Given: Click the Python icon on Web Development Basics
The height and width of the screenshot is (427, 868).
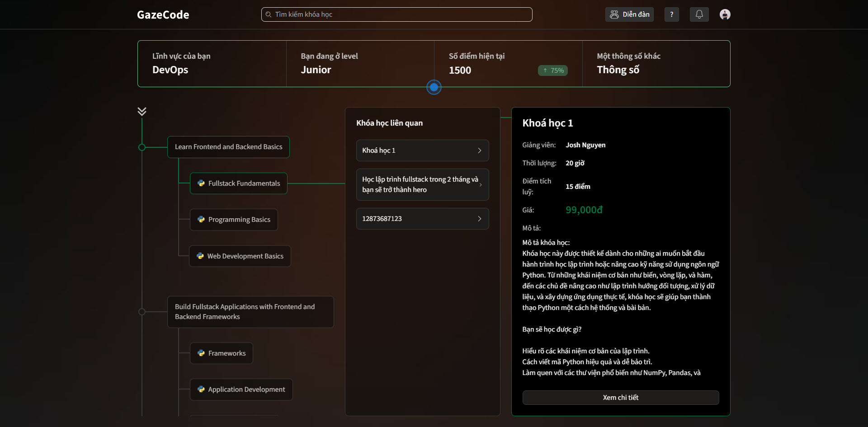Looking at the screenshot, I should (200, 256).
